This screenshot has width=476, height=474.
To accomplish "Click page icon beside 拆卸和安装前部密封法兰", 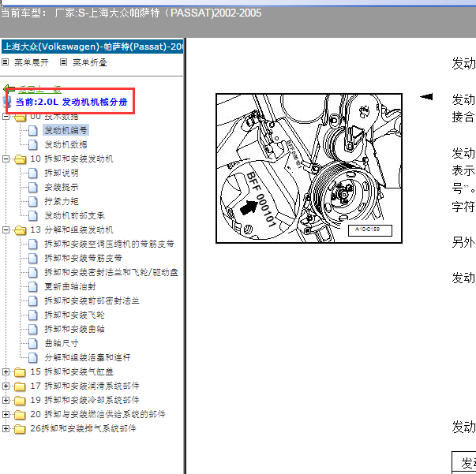I will pyautogui.click(x=33, y=300).
